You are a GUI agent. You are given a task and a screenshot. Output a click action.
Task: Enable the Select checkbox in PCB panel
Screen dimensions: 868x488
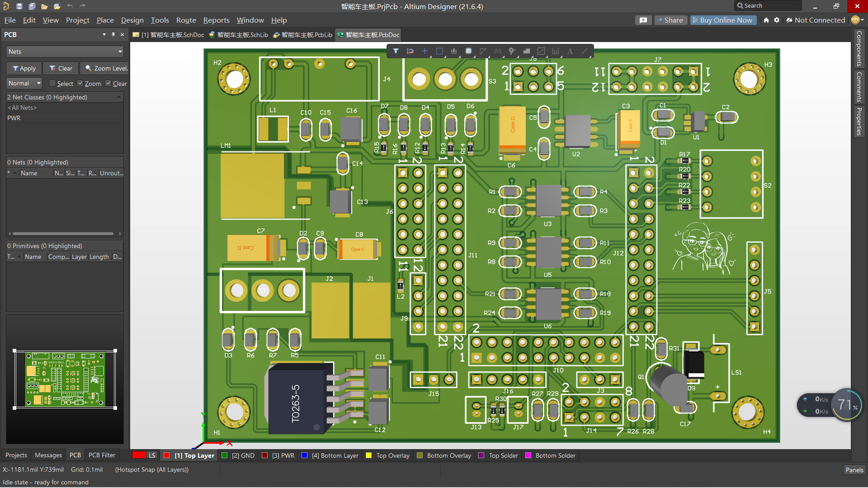(x=52, y=83)
